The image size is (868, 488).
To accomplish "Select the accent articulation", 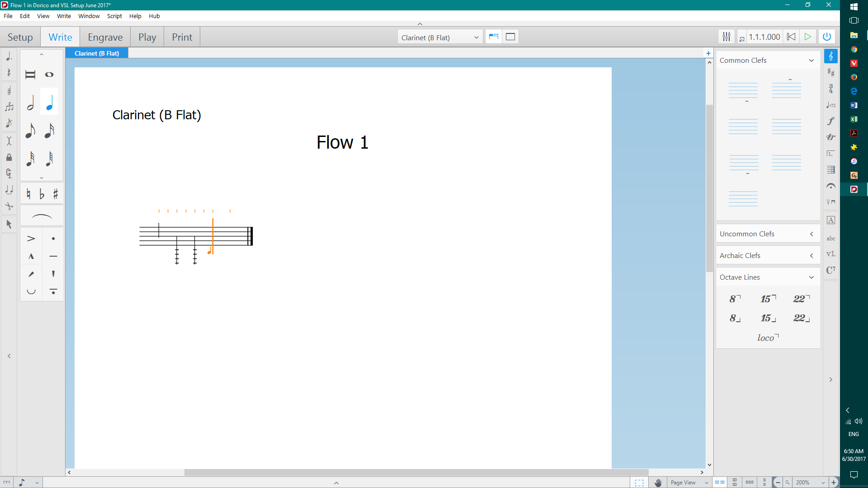I will [x=31, y=239].
